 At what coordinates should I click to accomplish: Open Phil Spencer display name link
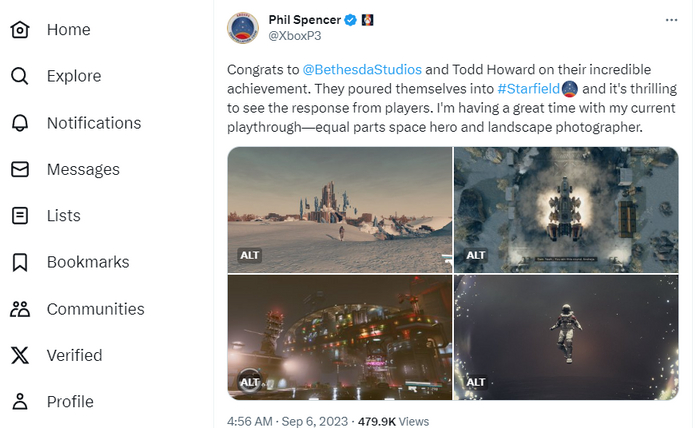tap(304, 19)
